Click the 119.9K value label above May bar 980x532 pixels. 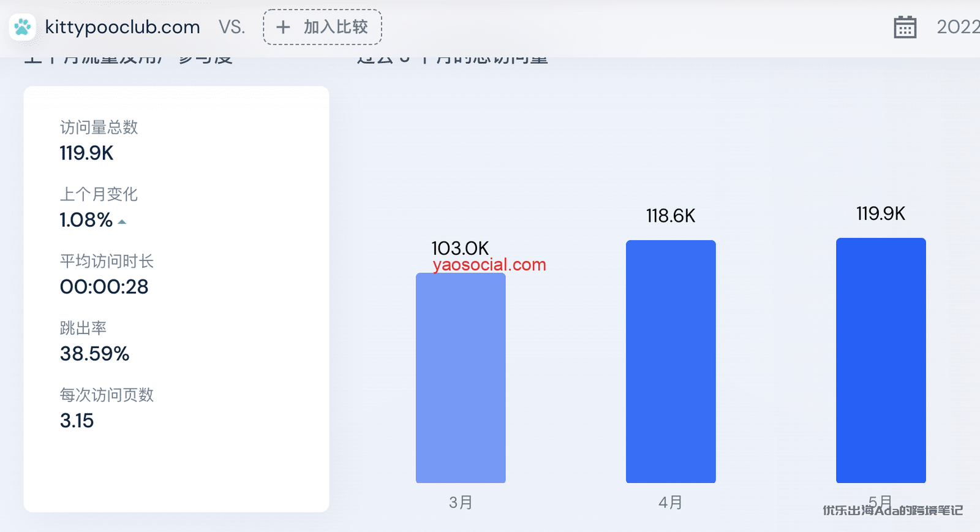[881, 213]
